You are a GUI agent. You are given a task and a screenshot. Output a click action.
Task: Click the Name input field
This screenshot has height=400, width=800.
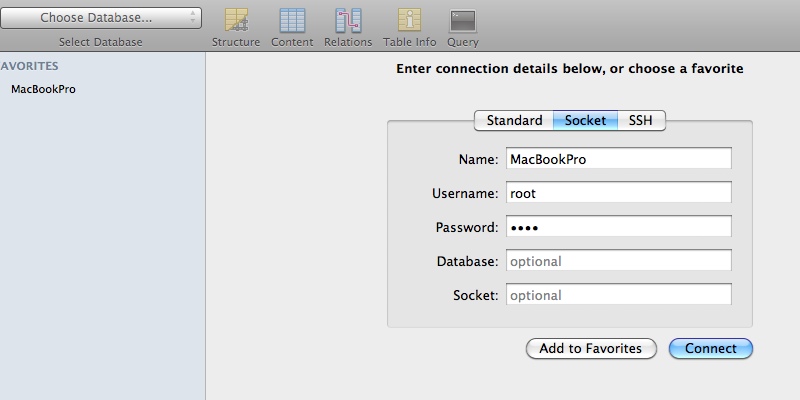pos(619,159)
